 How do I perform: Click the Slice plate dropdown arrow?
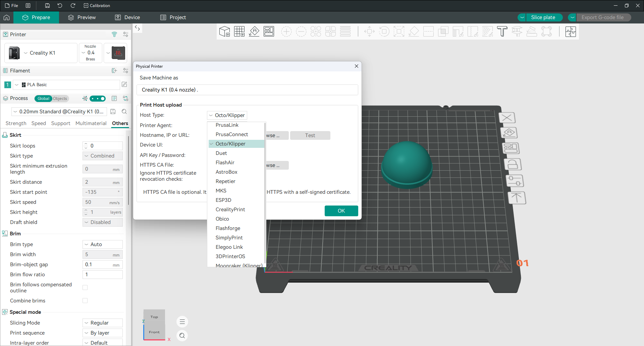coord(522,17)
